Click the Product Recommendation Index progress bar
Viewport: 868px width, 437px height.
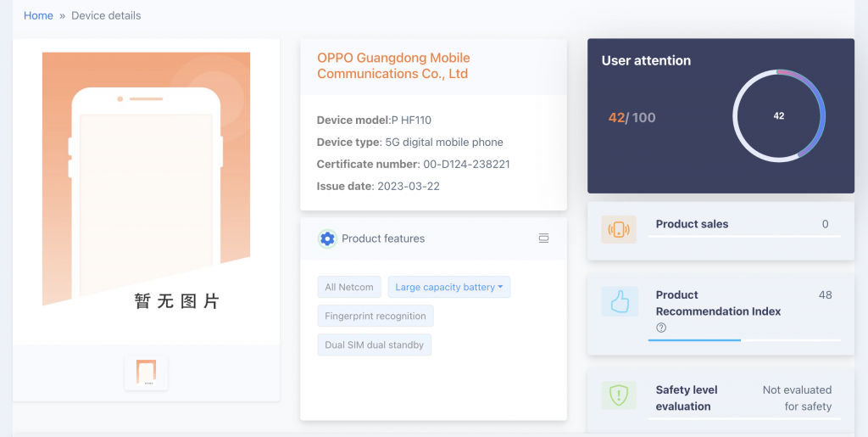[744, 340]
